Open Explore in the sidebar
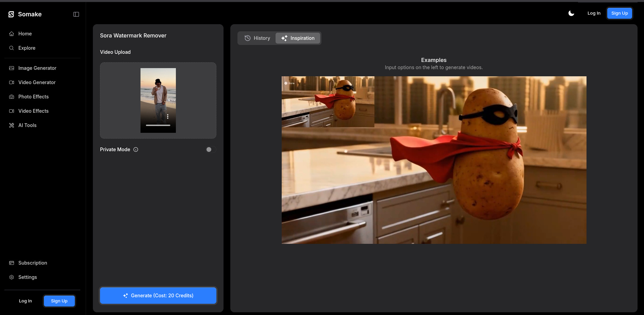This screenshot has height=315, width=644. (27, 48)
